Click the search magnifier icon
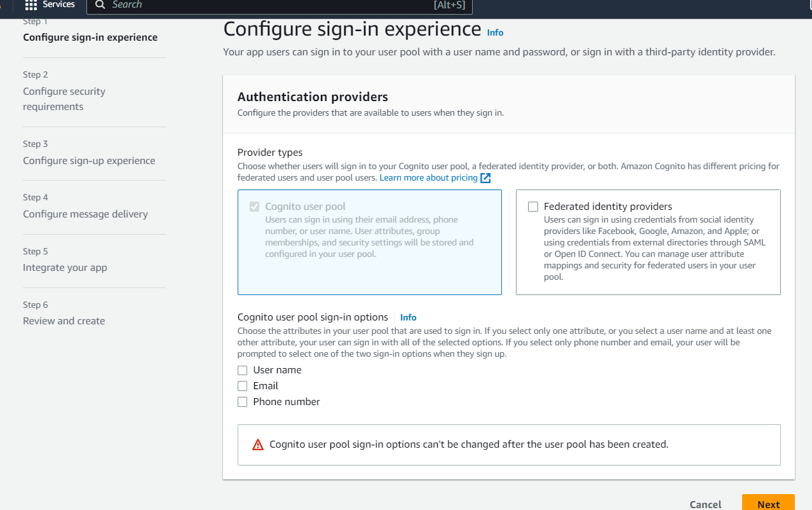Image resolution: width=812 pixels, height=510 pixels. (x=100, y=5)
